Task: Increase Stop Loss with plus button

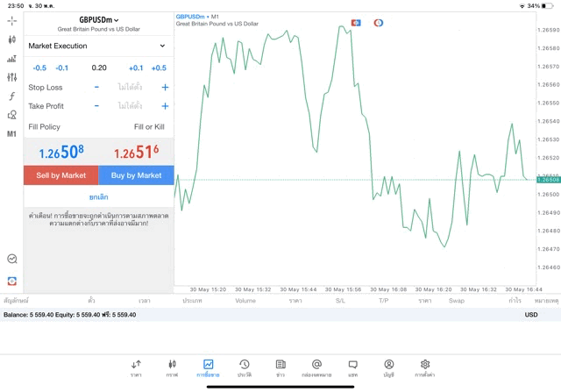Action: point(165,88)
